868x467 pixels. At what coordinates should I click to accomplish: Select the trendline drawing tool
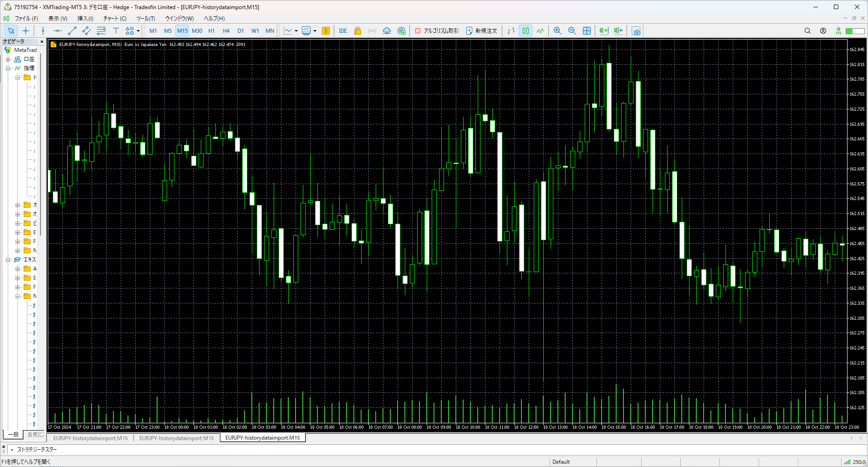pyautogui.click(x=72, y=31)
